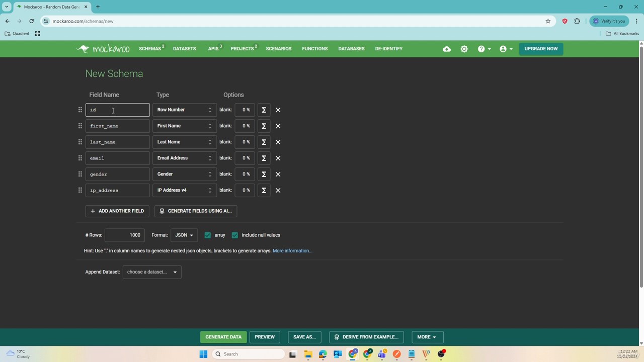644x362 pixels.
Task: Open the Append Dataset chooser
Action: (x=152, y=272)
